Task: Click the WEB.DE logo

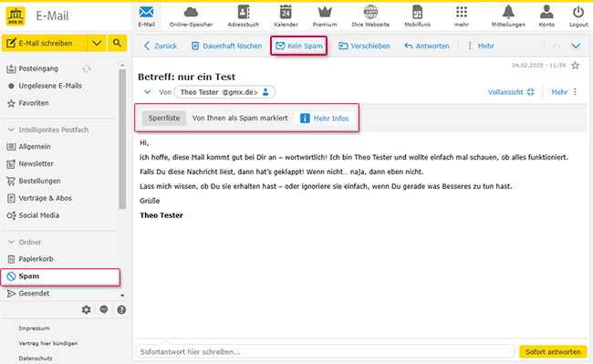Action: (16, 16)
